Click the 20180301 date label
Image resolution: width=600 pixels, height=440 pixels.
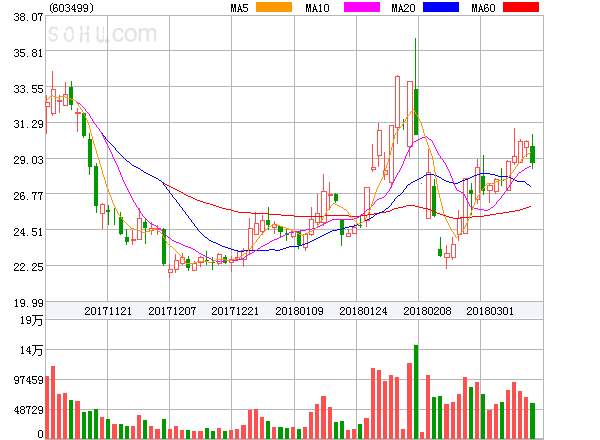[x=490, y=311]
